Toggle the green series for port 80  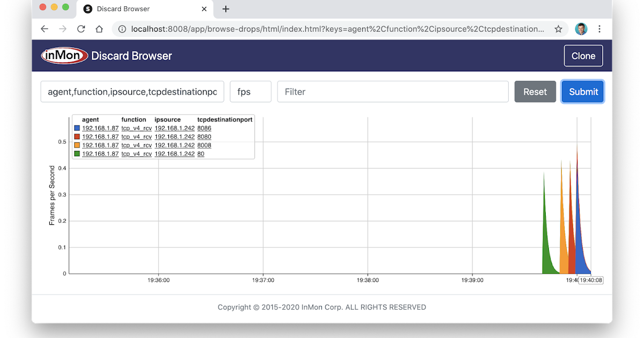pyautogui.click(x=77, y=154)
